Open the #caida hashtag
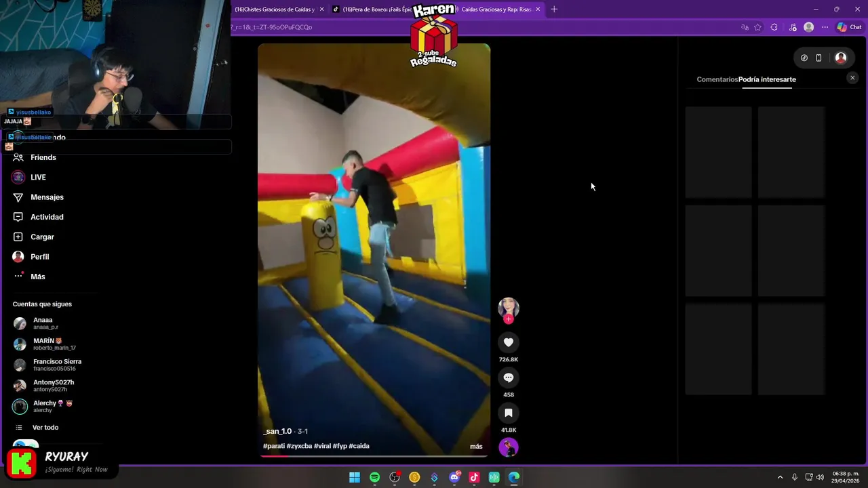 [x=359, y=446]
